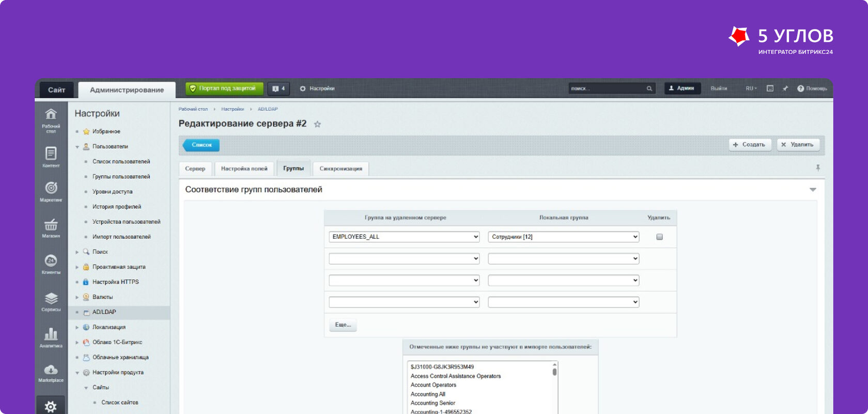This screenshot has height=414, width=868.
Task: Open the Клиенты sidebar section
Action: coord(51,264)
